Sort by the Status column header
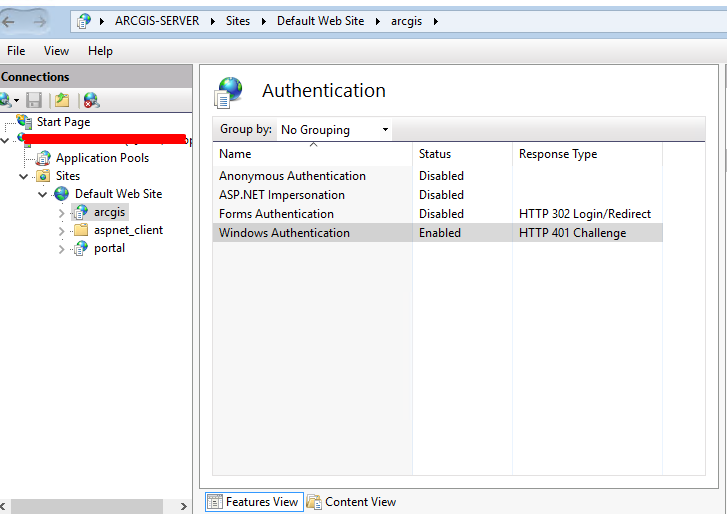The width and height of the screenshot is (727, 514). point(462,154)
